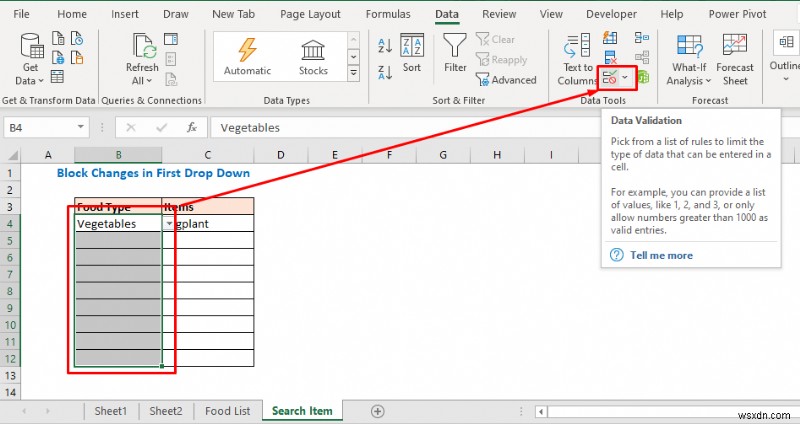Click the Advanced filter button
800x424 pixels.
tap(506, 80)
